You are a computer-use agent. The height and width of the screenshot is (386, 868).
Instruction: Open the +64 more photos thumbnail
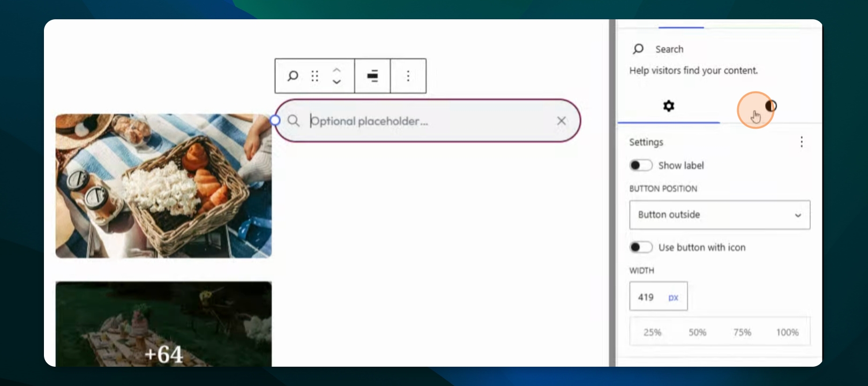click(x=163, y=324)
